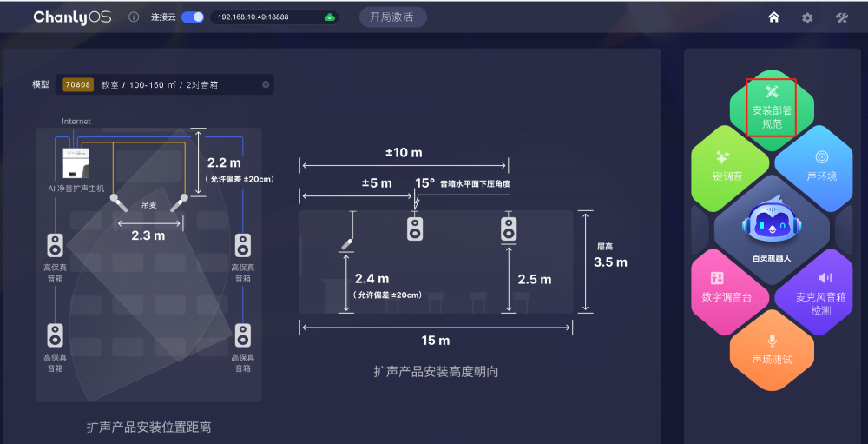Click the green cloud status icon
Image resolution: width=868 pixels, height=444 pixels.
coord(329,17)
